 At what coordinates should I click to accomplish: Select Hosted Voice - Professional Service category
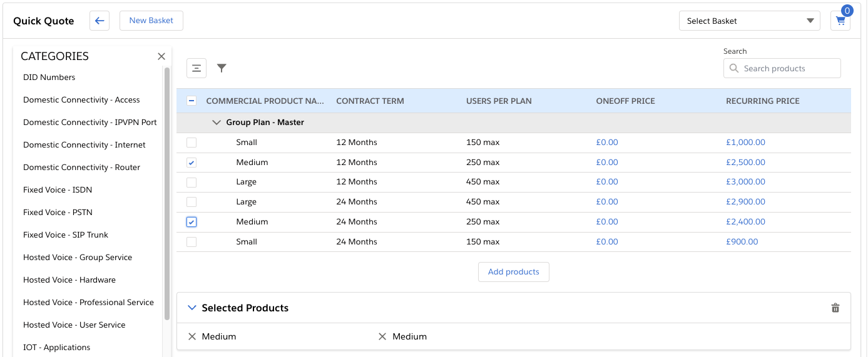[88, 303]
